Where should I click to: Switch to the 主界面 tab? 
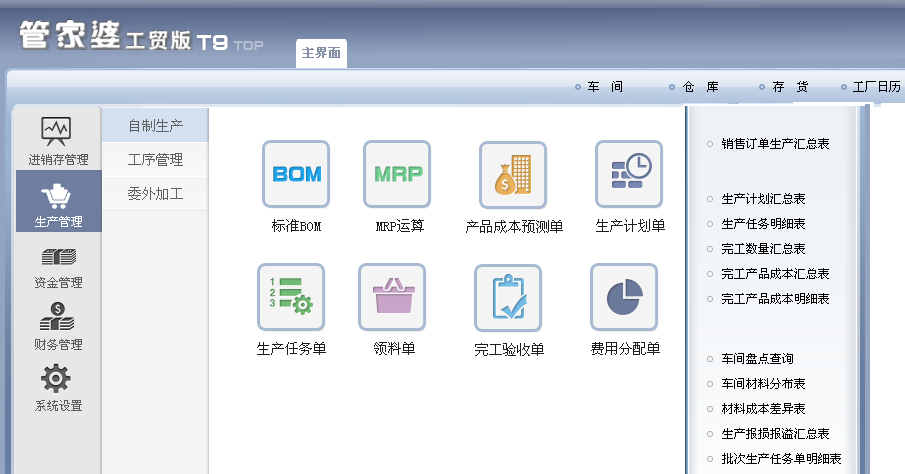[x=321, y=53]
